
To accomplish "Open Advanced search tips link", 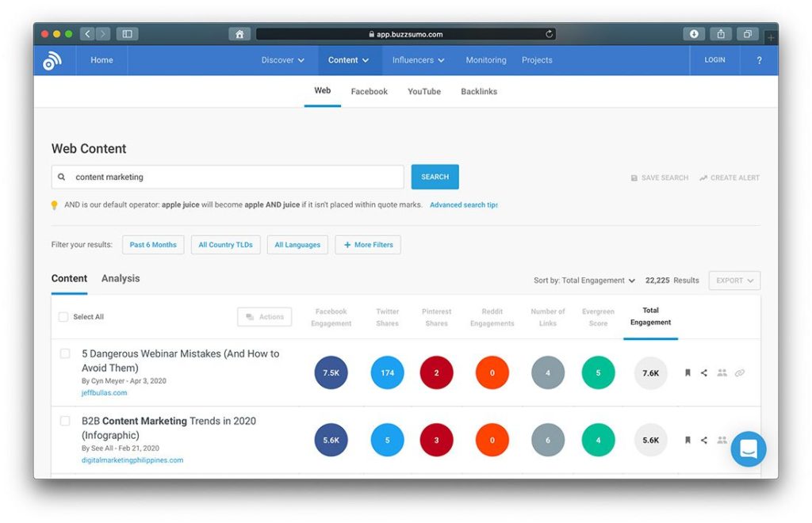I will pyautogui.click(x=463, y=205).
